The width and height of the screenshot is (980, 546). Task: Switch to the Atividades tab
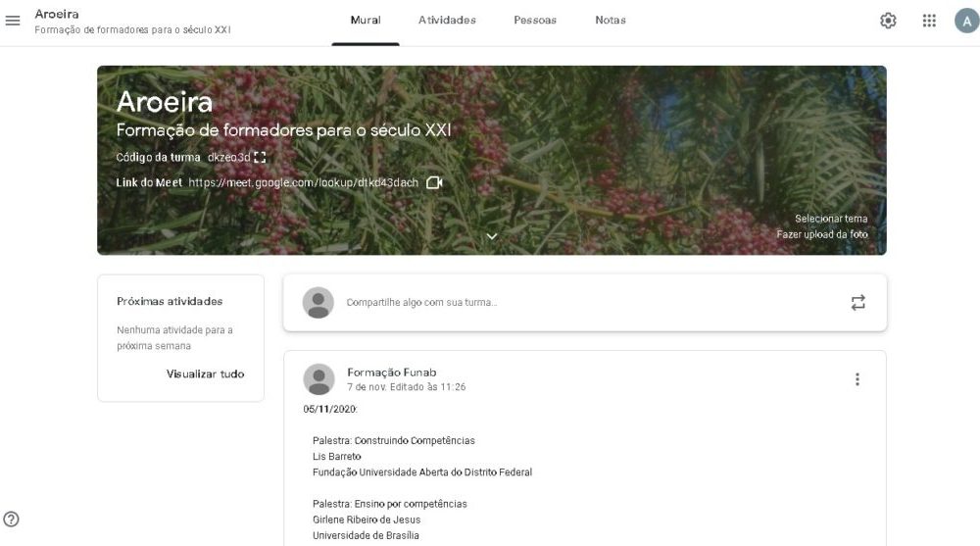447,20
